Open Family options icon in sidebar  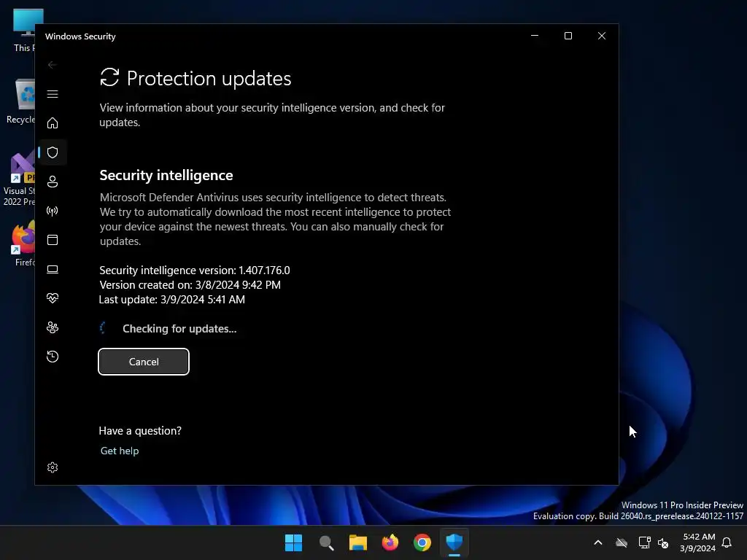coord(53,327)
